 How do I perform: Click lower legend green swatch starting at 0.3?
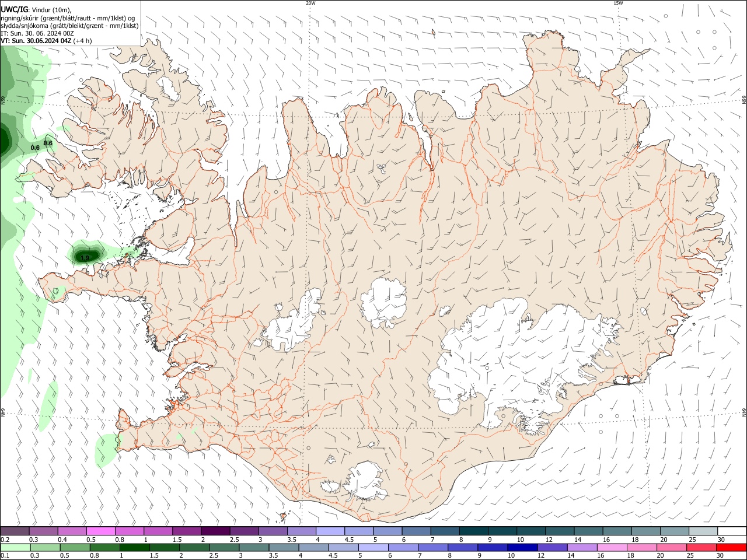click(x=46, y=548)
